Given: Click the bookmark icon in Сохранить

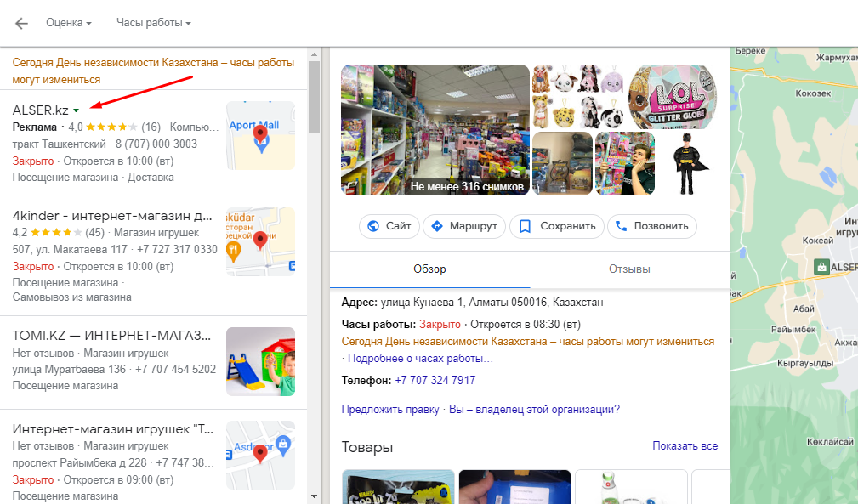Looking at the screenshot, I should 525,226.
